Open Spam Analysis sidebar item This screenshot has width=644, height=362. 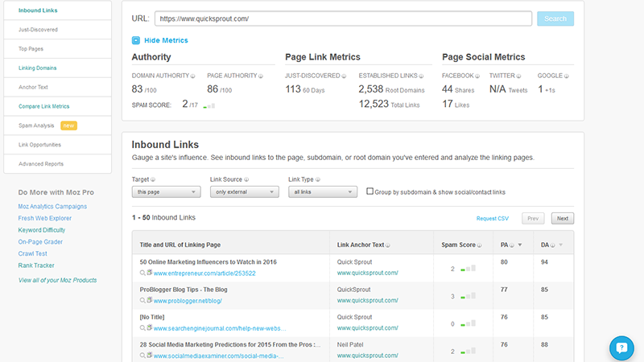pos(57,125)
